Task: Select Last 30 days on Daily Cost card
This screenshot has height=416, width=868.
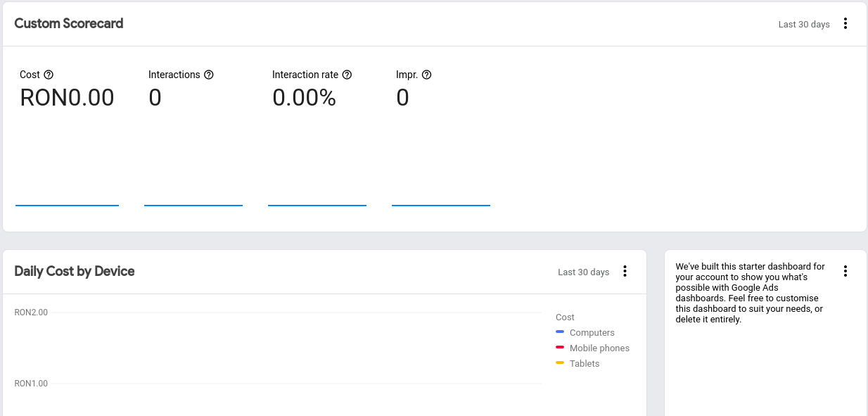Action: point(583,272)
